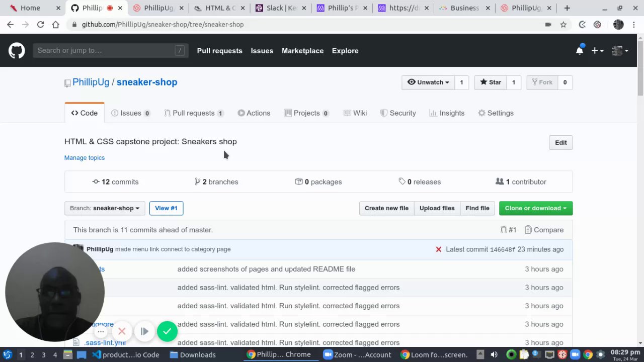Close the Business tab
This screenshot has width=644, height=362.
[x=487, y=8]
